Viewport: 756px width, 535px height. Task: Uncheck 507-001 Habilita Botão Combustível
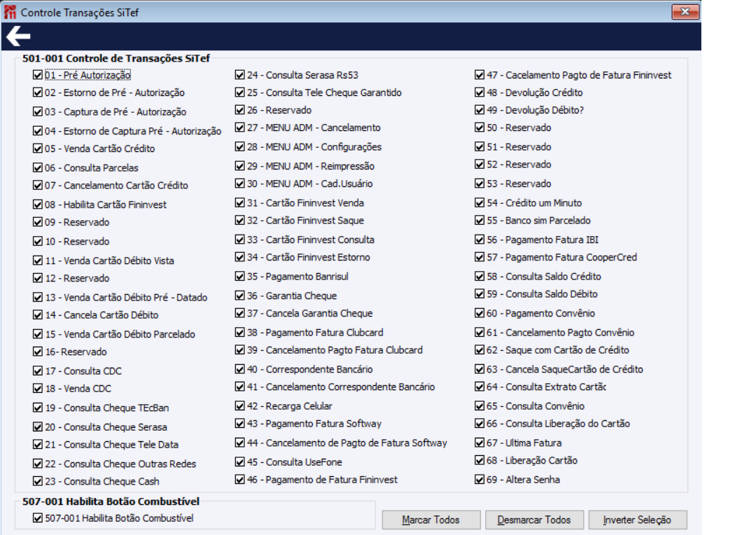[x=38, y=517]
